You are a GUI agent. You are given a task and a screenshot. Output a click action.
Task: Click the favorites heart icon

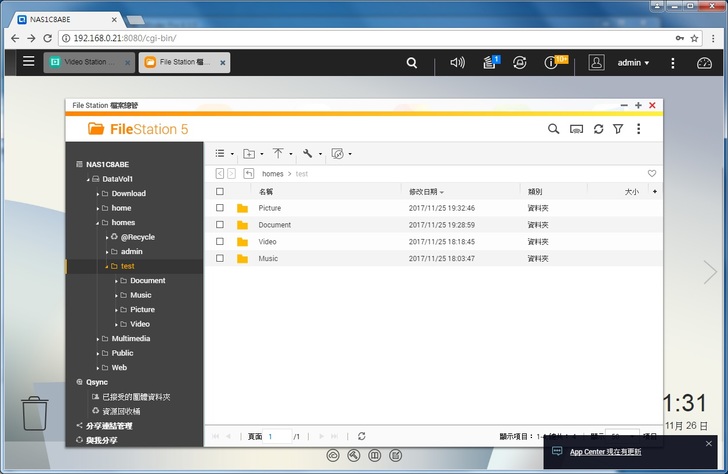652,173
